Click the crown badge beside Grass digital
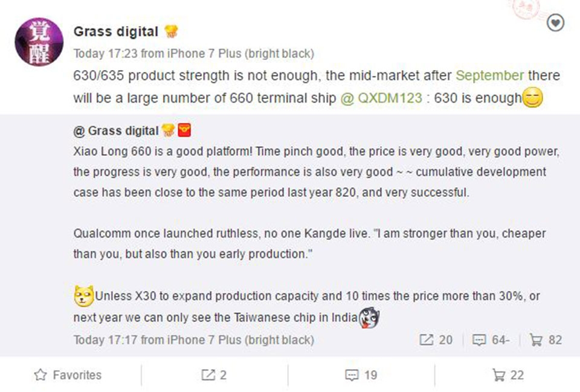 click(x=171, y=31)
